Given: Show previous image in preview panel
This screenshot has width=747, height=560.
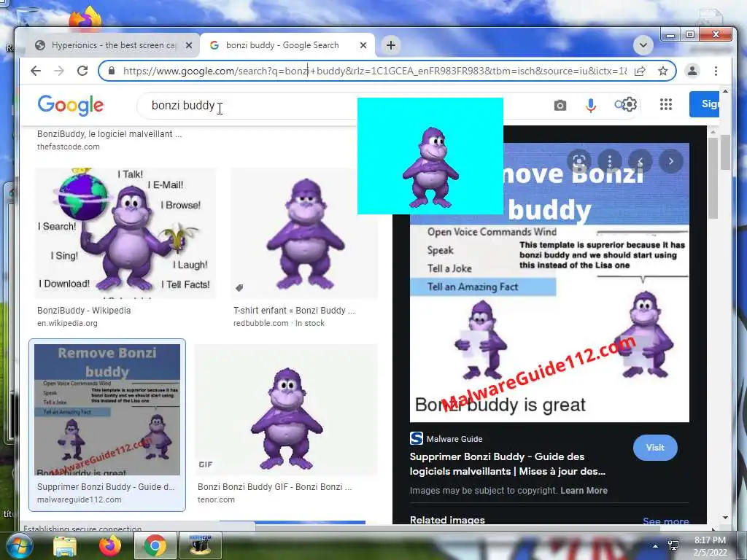Looking at the screenshot, I should (x=640, y=161).
